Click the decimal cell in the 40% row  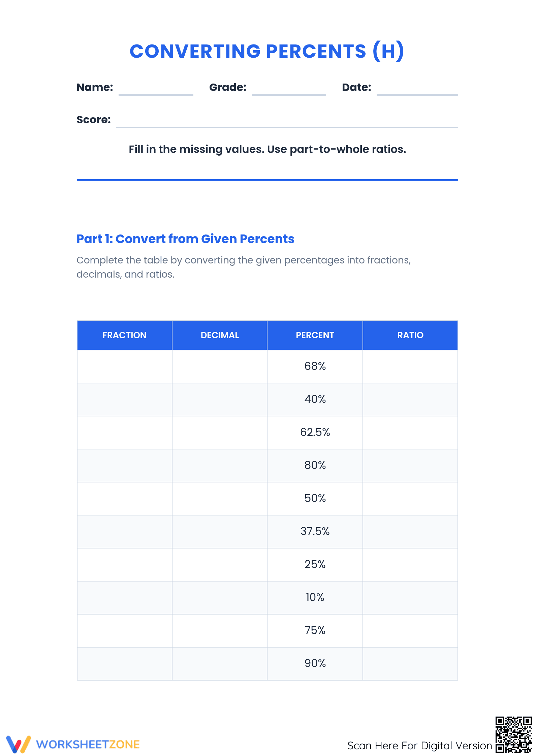[x=220, y=400]
